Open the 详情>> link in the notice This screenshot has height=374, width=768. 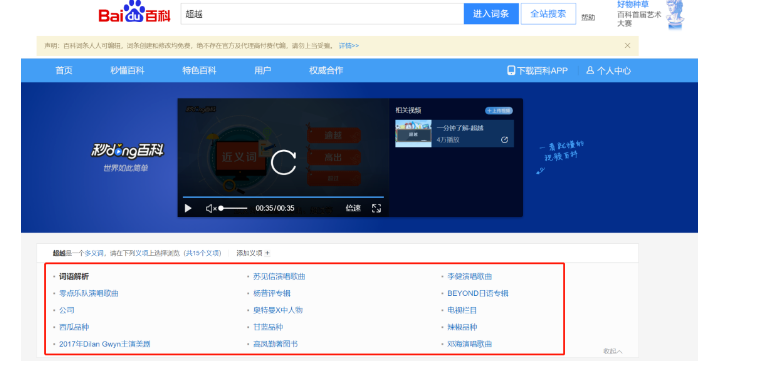pyautogui.click(x=349, y=46)
